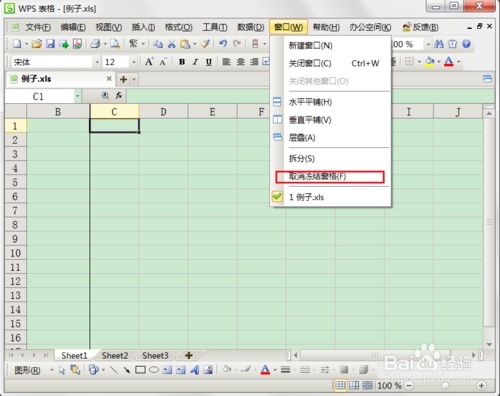Open the font size dropdown arrow
The width and height of the screenshot is (500, 396).
pos(134,62)
